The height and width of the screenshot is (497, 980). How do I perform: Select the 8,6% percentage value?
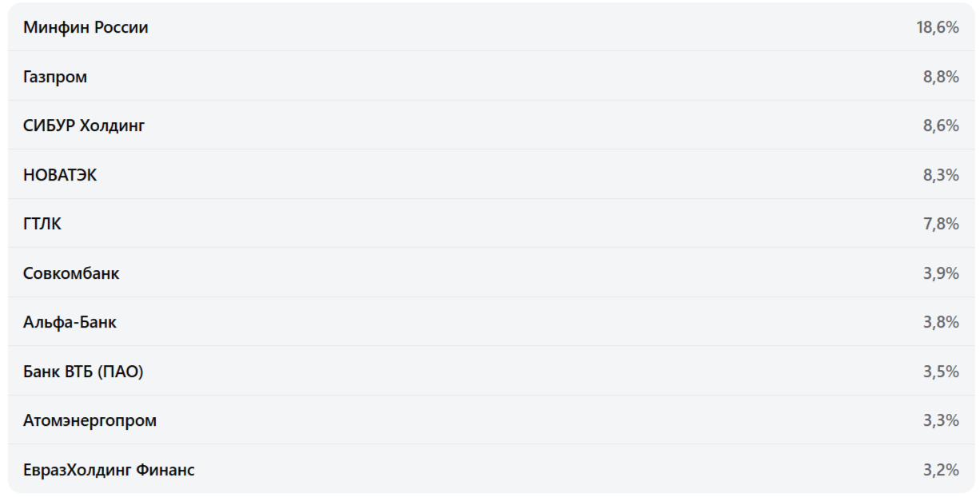(x=941, y=126)
